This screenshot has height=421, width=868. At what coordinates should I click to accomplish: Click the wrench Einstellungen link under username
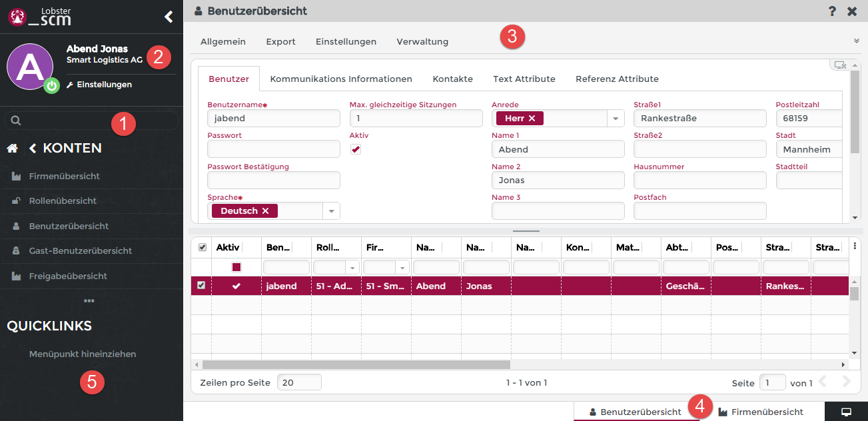[99, 85]
